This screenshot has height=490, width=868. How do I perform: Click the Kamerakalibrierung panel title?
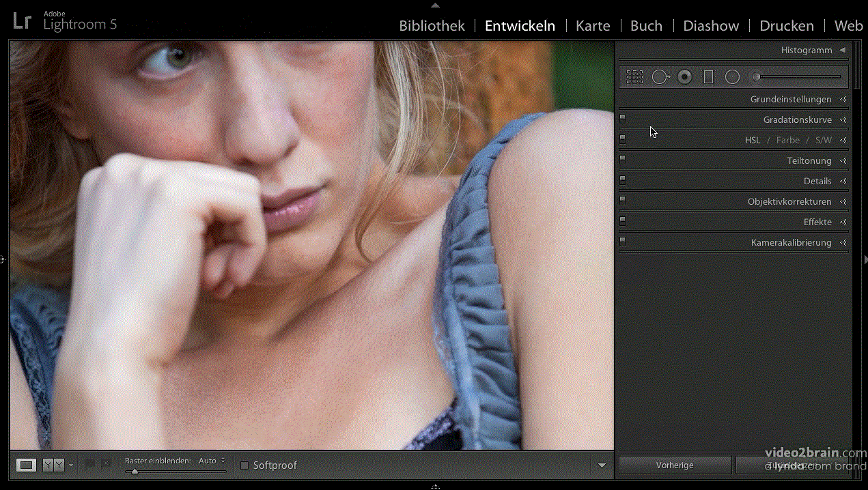click(791, 243)
